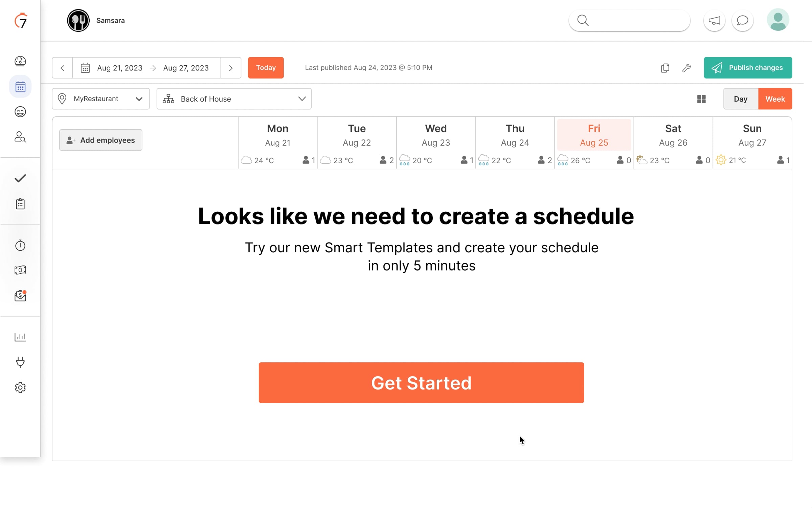Image resolution: width=812 pixels, height=508 pixels.
Task: Expand the Back of House department dropdown
Action: click(x=234, y=99)
